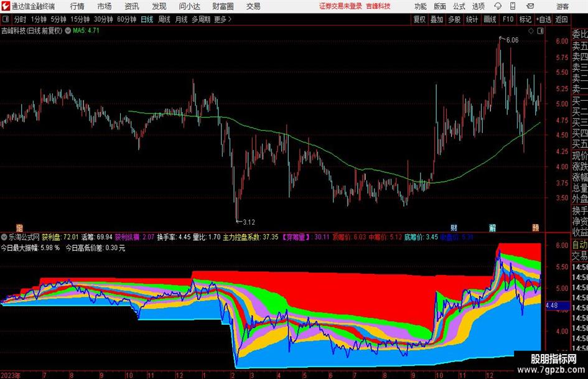The height and width of the screenshot is (379, 588).
Task: Open the 版面 menu
Action: [439, 6]
